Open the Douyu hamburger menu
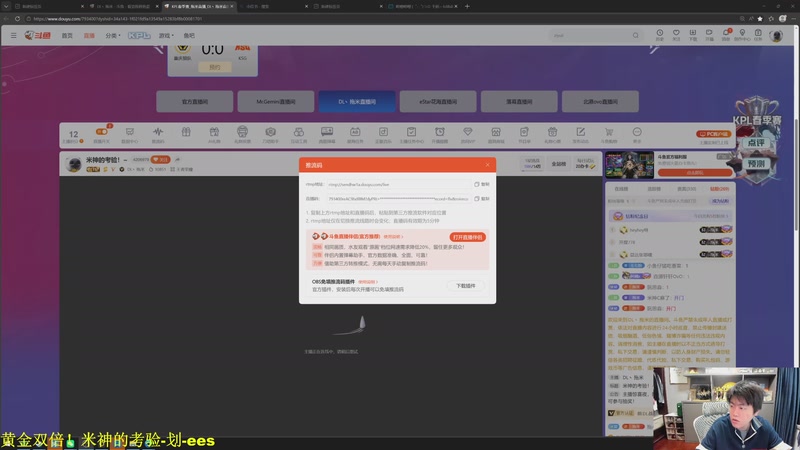Screen dimensions: 800x450 13,35
